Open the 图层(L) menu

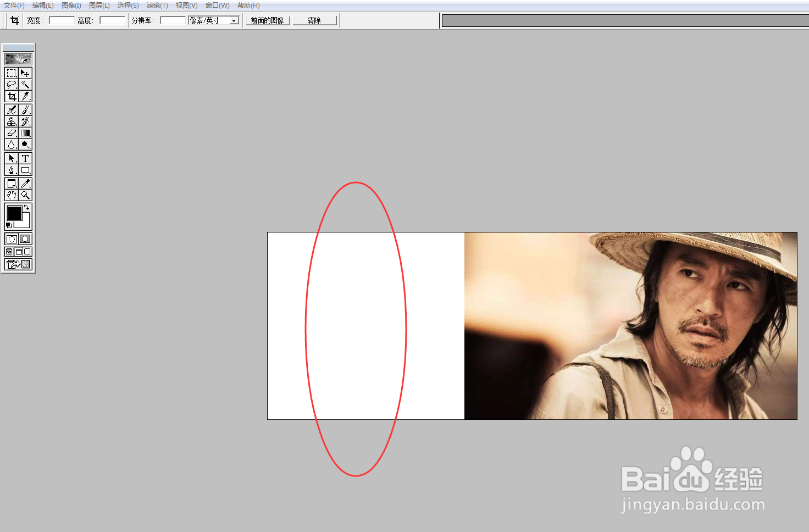point(99,5)
